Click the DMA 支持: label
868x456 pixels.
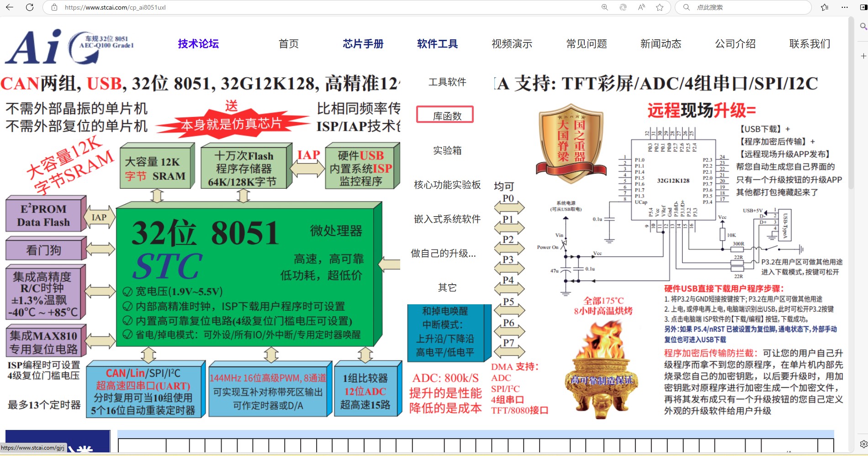click(x=515, y=367)
